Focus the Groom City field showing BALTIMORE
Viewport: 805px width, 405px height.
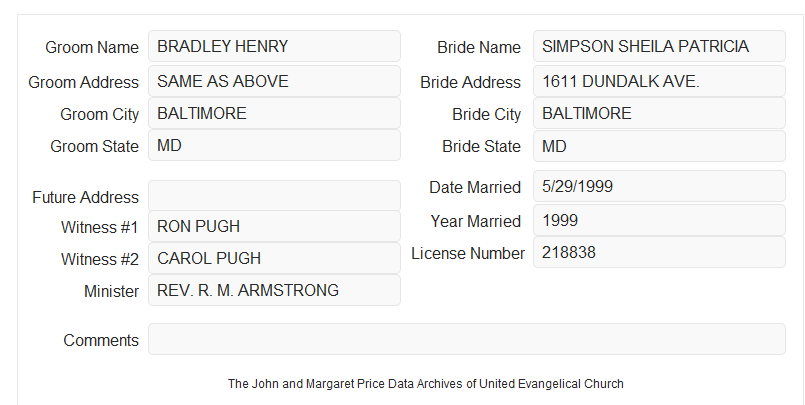pos(274,113)
